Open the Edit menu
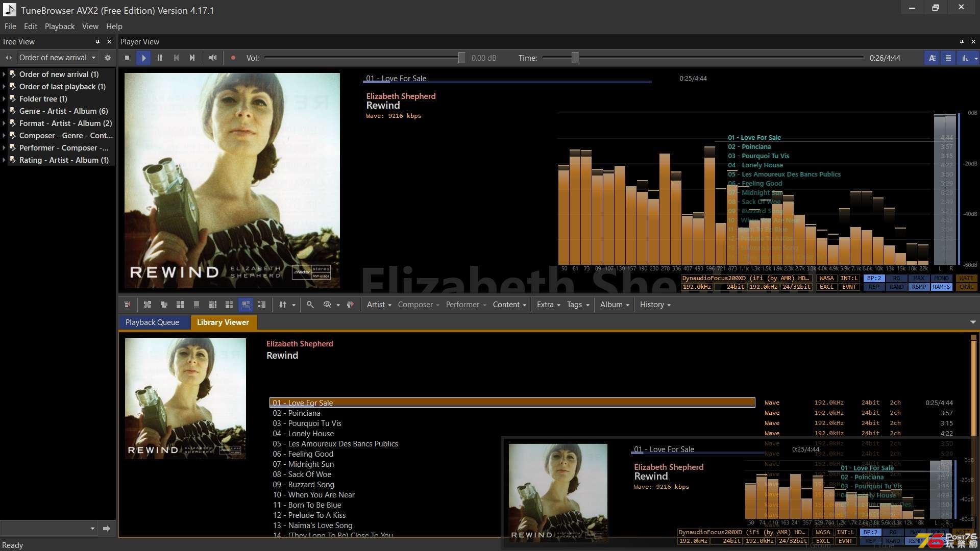This screenshot has width=980, height=551. (31, 27)
